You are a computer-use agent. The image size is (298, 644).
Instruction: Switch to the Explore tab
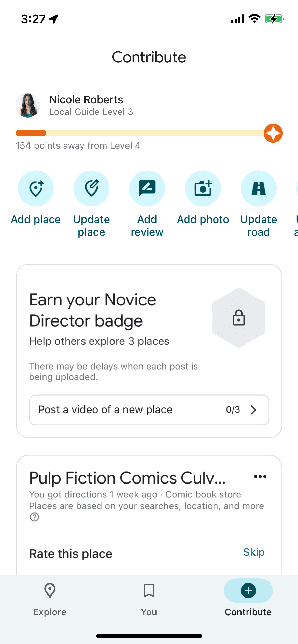click(x=50, y=599)
